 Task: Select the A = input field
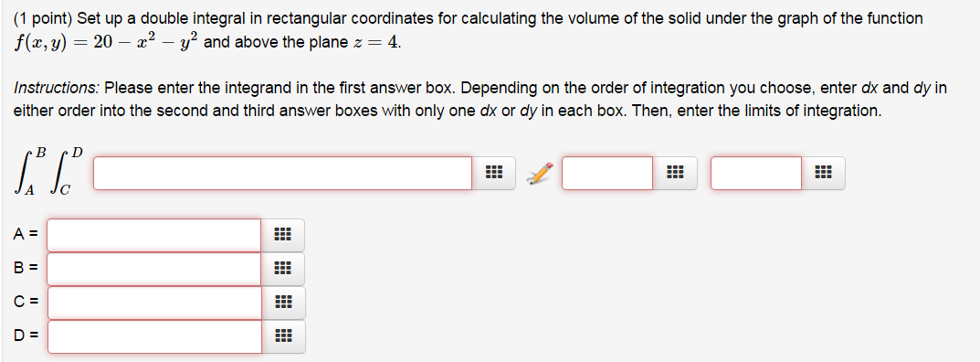tap(154, 235)
